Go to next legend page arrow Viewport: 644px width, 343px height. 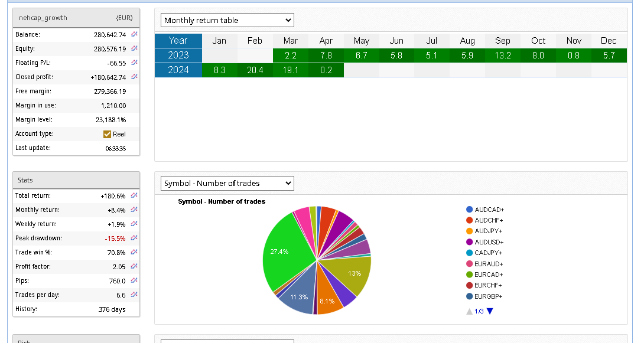pos(489,311)
